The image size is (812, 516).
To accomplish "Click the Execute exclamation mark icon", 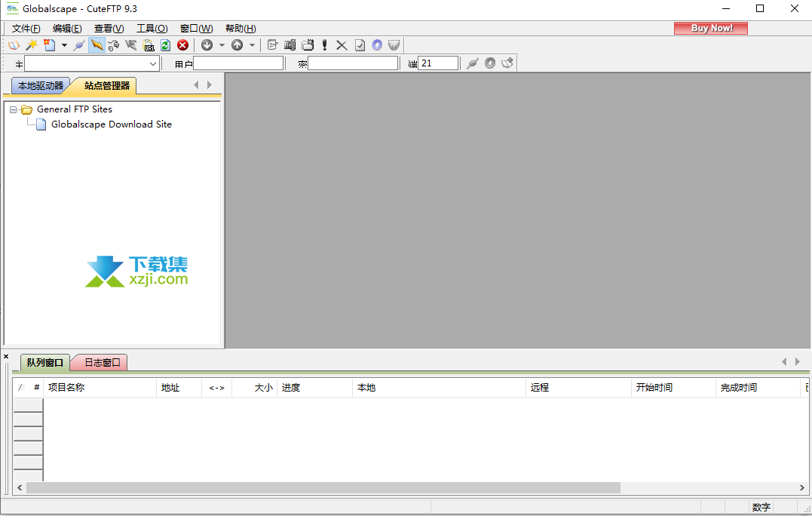I will pyautogui.click(x=325, y=45).
